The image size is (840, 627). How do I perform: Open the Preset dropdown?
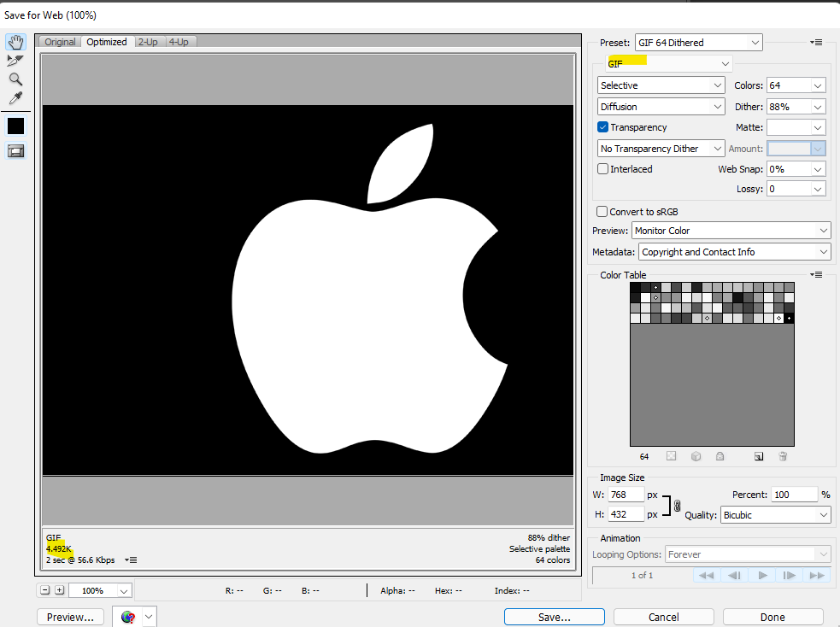pyautogui.click(x=698, y=43)
